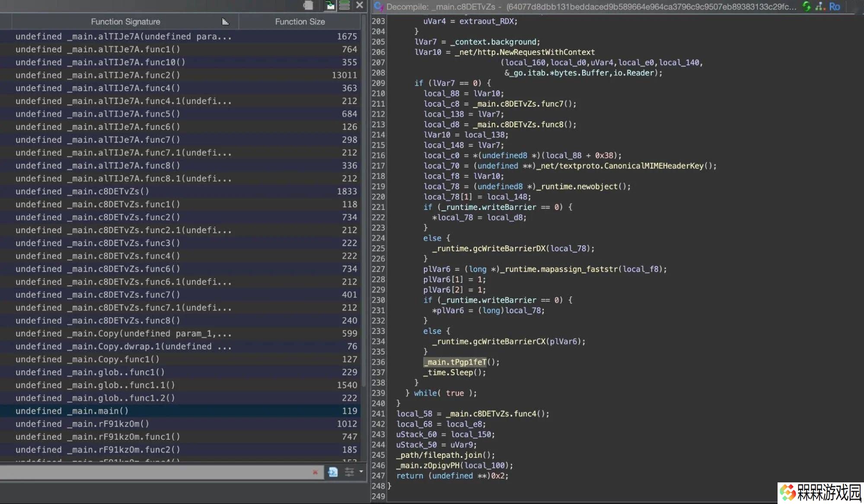
Task: Select the _main.glob..func1.2() row
Action: click(x=180, y=398)
